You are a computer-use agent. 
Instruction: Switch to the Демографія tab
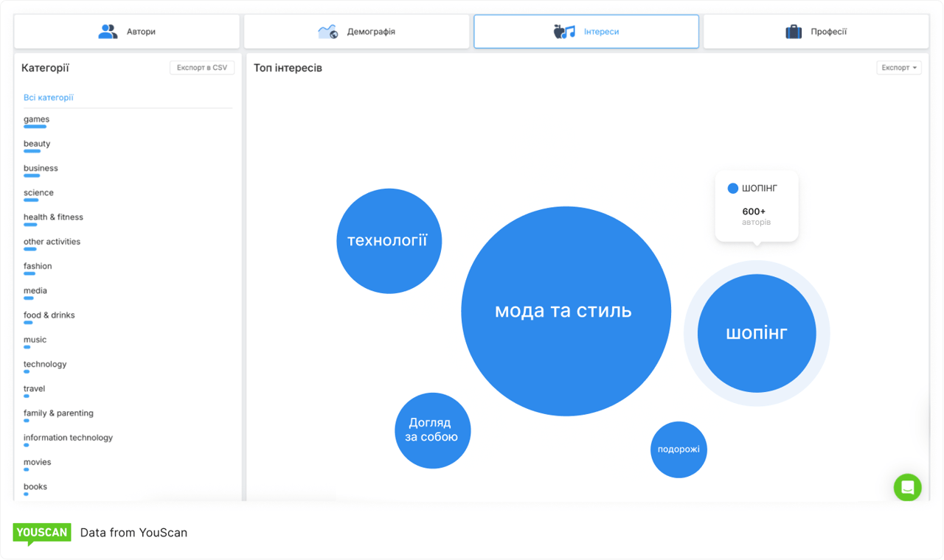click(357, 32)
